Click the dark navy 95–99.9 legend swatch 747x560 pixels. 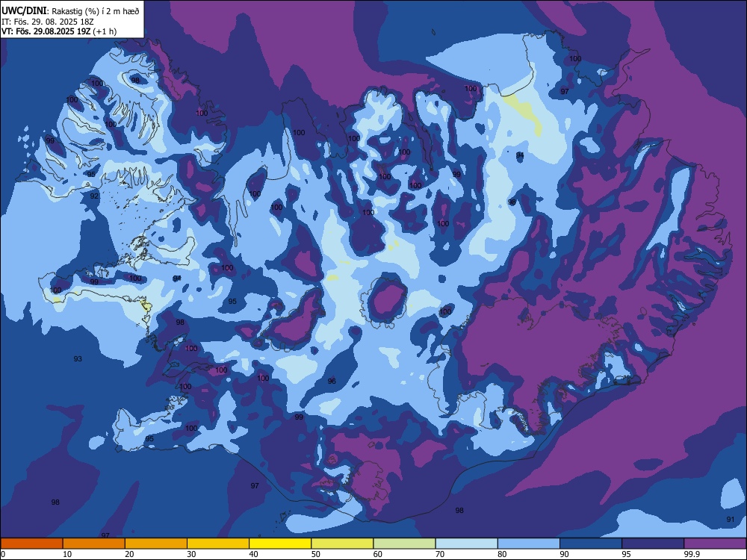(x=653, y=544)
